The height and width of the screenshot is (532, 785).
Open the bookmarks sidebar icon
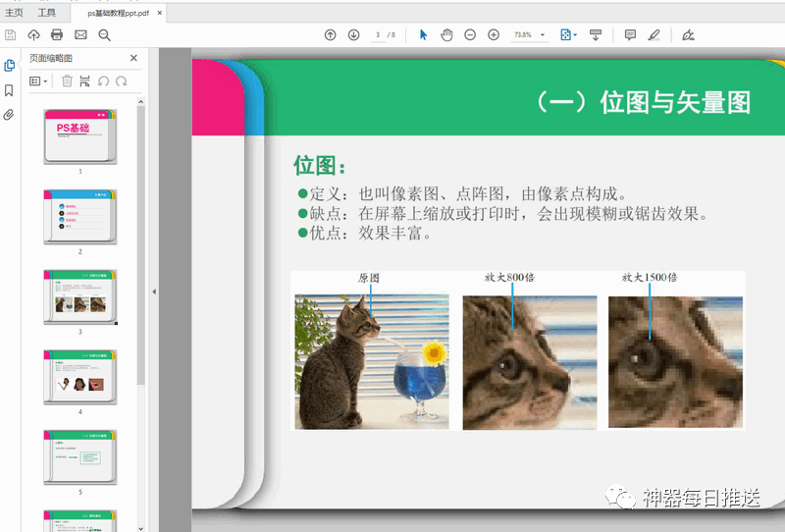9,90
